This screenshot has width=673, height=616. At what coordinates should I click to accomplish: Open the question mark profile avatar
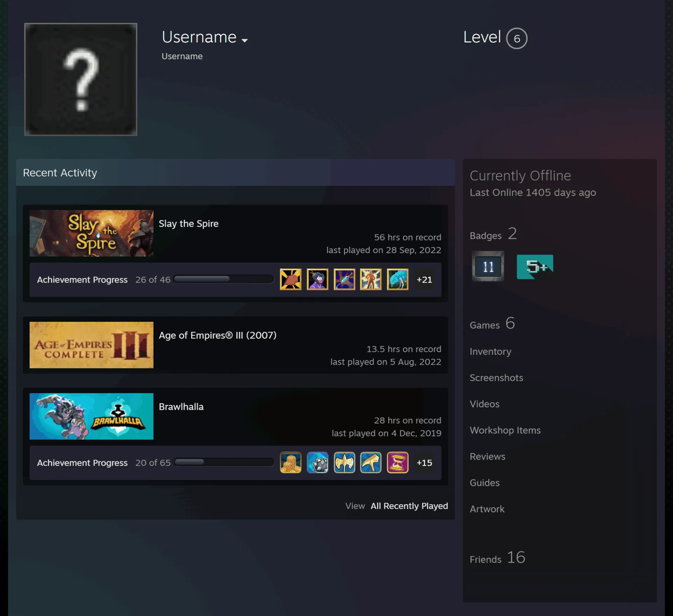pos(81,79)
